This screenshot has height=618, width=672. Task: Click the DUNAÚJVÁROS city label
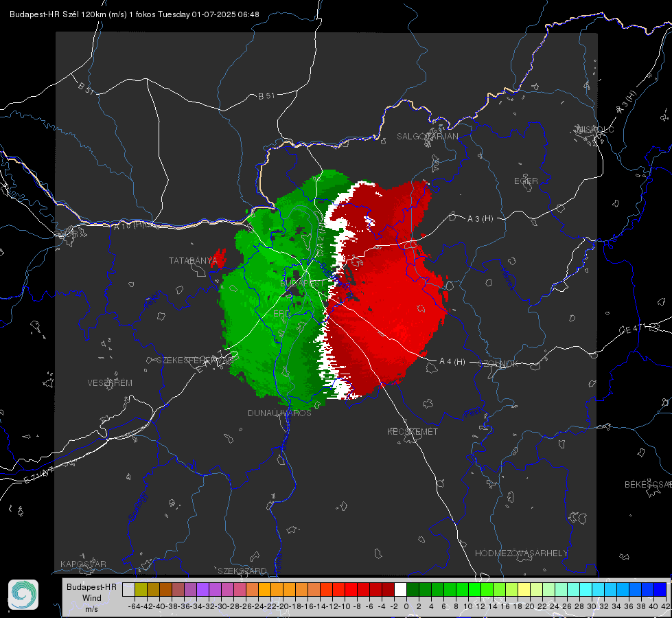279,413
